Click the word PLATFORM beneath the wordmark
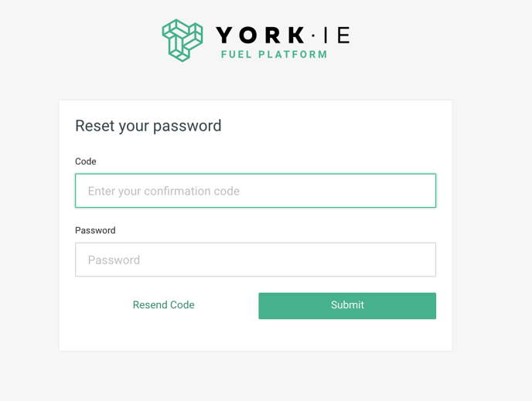 (293, 55)
